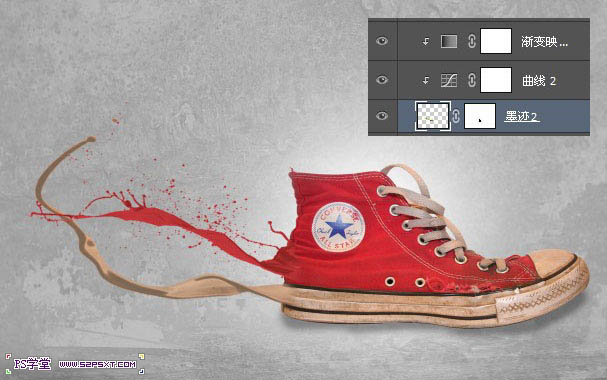Click the gradient map adjustment icon
This screenshot has width=607, height=380.
pyautogui.click(x=449, y=41)
